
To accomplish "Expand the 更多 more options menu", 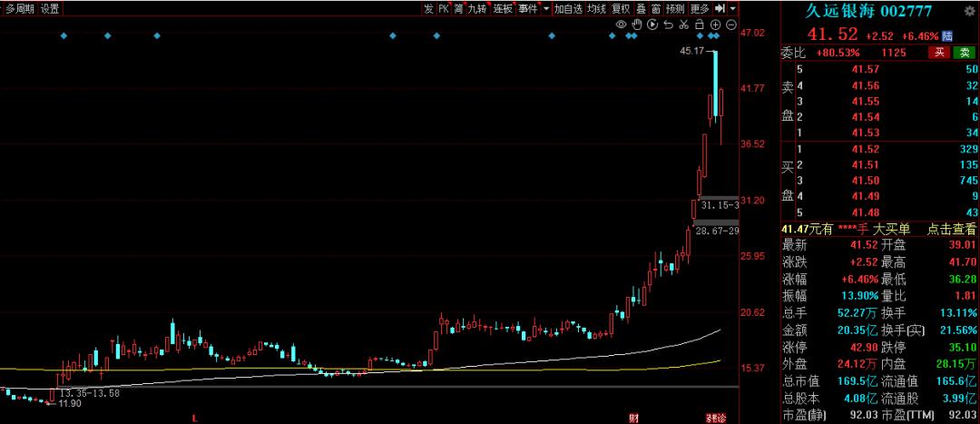I will (699, 8).
